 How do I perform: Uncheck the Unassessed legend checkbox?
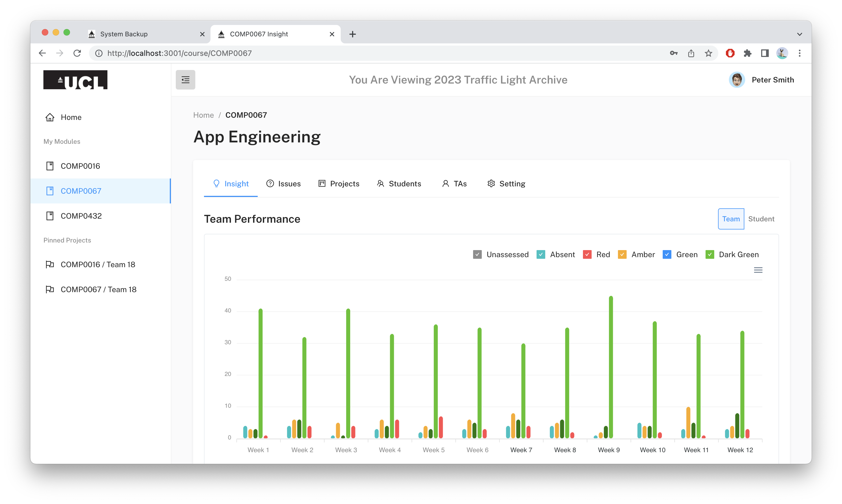click(477, 254)
